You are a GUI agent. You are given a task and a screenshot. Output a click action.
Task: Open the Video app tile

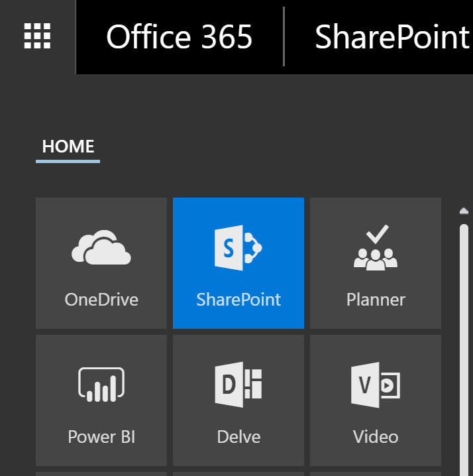coord(376,400)
